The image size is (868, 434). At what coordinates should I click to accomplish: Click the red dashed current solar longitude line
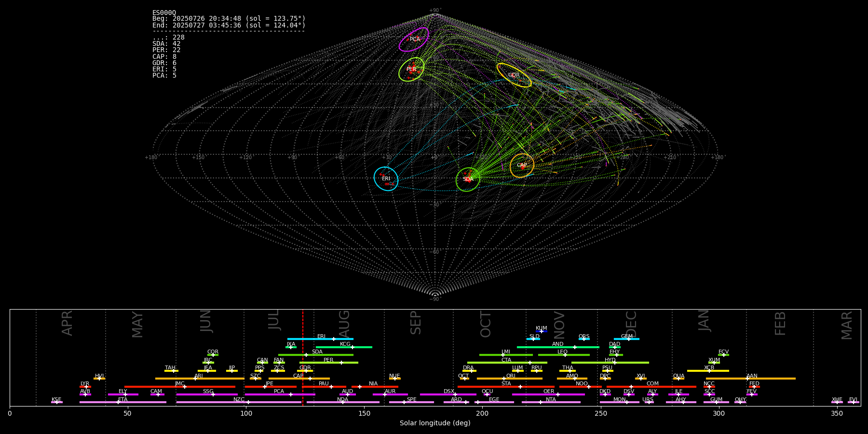point(303,357)
